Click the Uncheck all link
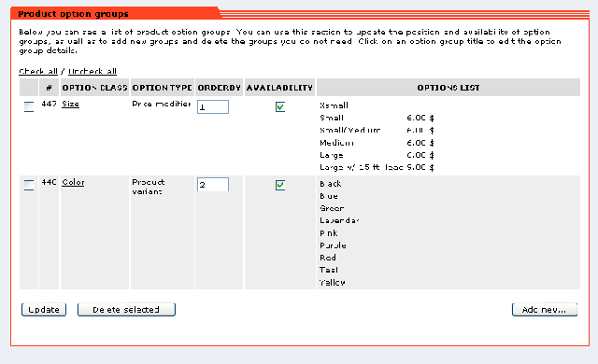The image size is (598, 364). [93, 71]
